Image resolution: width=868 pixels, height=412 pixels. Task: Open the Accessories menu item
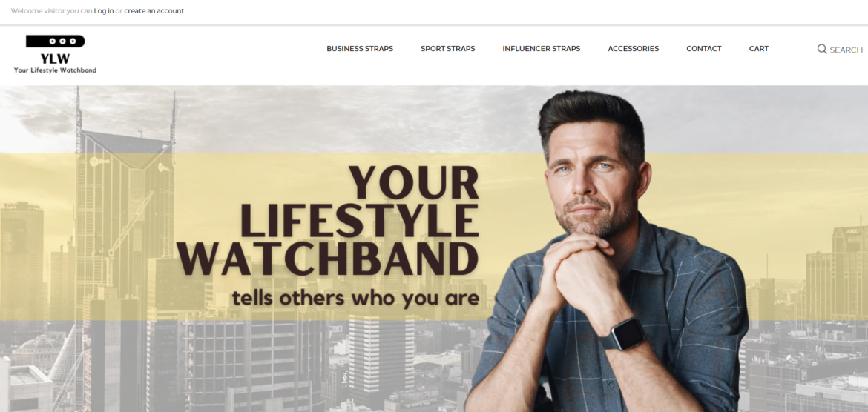click(634, 49)
